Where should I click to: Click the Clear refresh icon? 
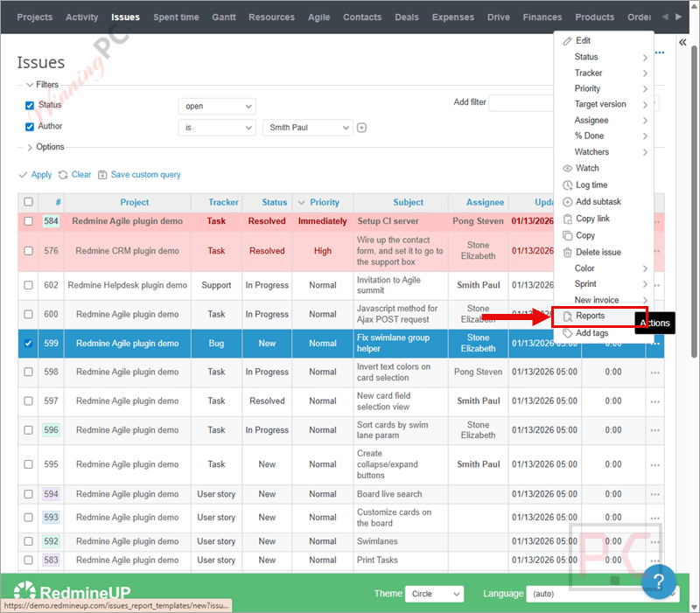tap(63, 175)
